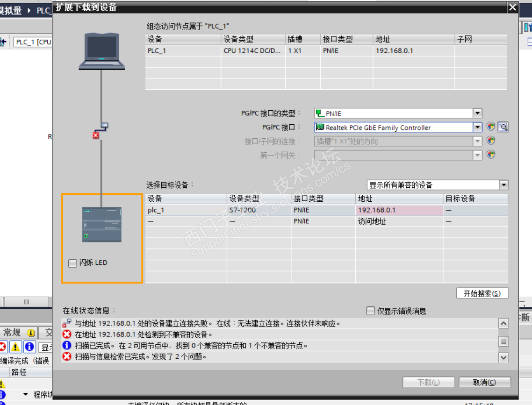Expand the 程序块 row in background panel
Screen dimensions: 532x405
click(x=25, y=395)
